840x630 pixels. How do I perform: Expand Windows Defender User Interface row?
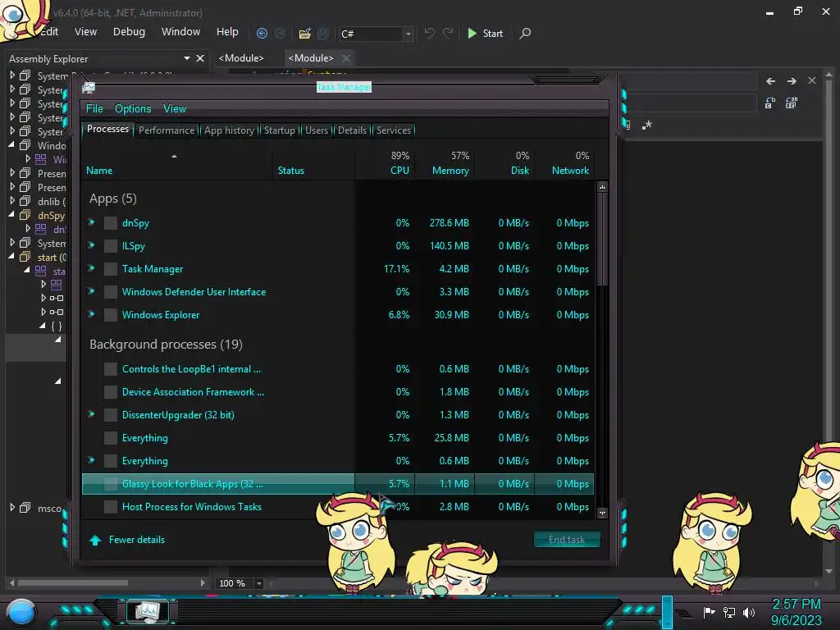[91, 291]
